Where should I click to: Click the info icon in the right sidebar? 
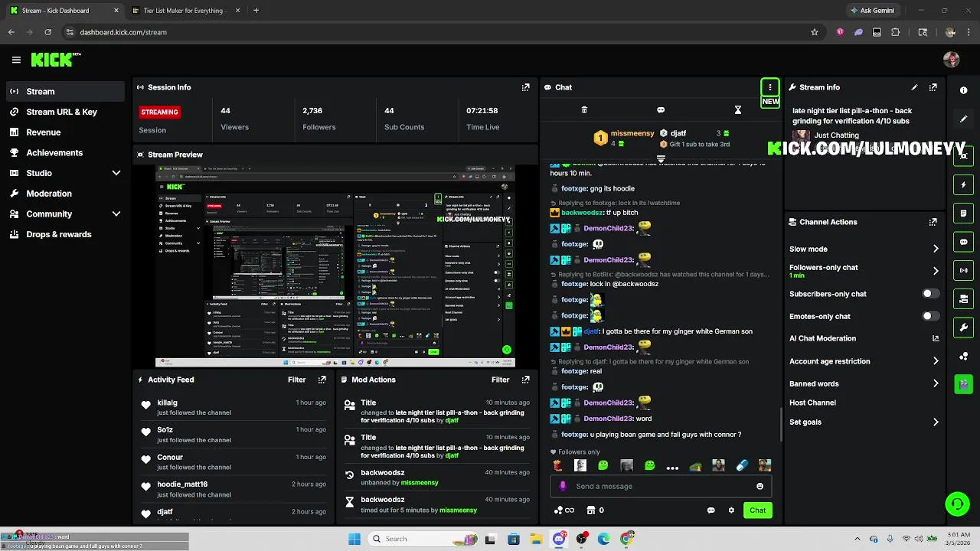964,90
